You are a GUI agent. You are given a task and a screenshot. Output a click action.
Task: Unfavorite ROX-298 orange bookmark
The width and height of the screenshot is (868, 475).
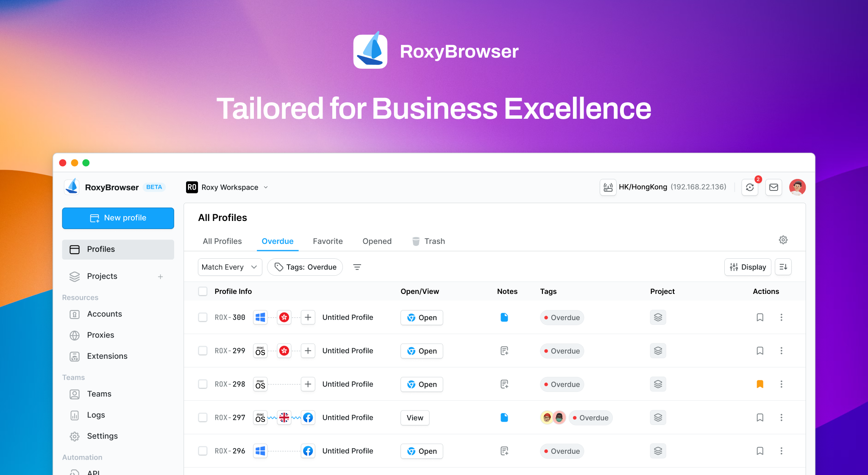coord(760,384)
